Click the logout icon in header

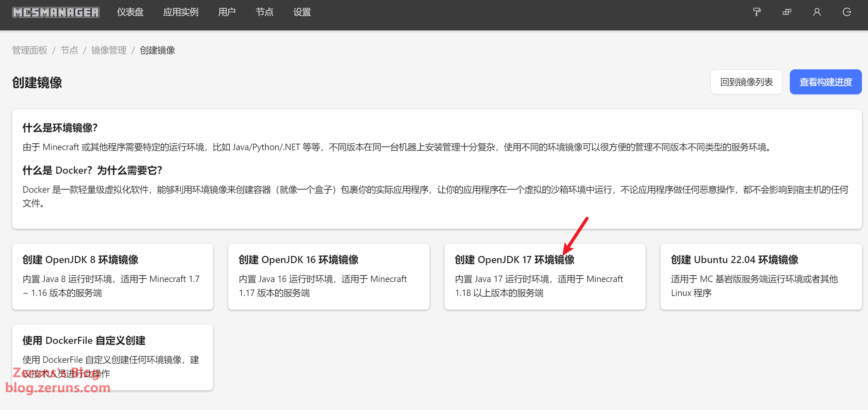pos(847,12)
